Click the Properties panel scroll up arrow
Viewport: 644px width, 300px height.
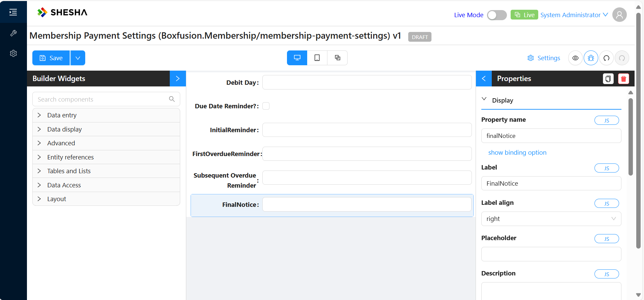(x=631, y=92)
